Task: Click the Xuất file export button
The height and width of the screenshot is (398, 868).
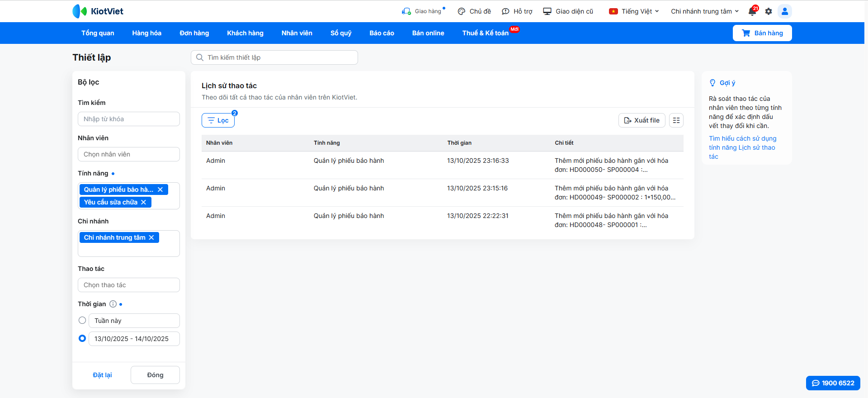Action: coord(642,120)
